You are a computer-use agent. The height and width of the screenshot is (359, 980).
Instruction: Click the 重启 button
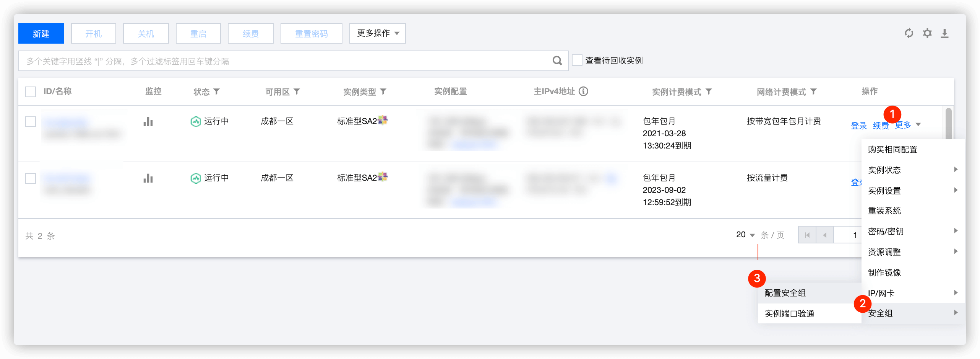[198, 33]
